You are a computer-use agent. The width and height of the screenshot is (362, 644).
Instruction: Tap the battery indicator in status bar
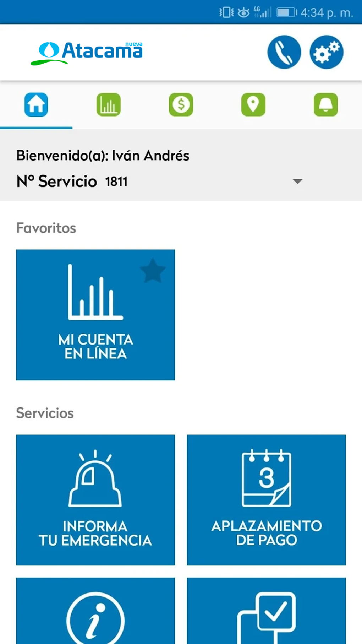point(286,13)
